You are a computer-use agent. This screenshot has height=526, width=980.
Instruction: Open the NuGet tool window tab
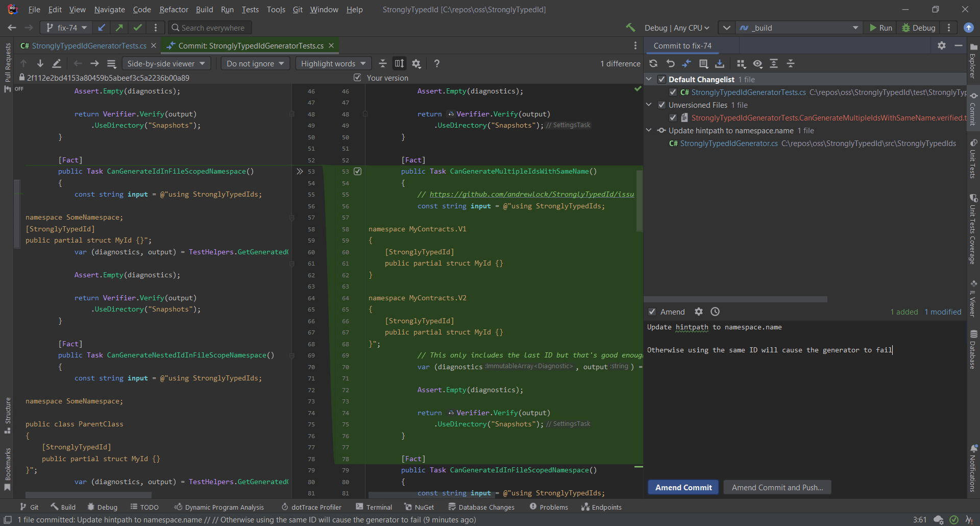[419, 507]
